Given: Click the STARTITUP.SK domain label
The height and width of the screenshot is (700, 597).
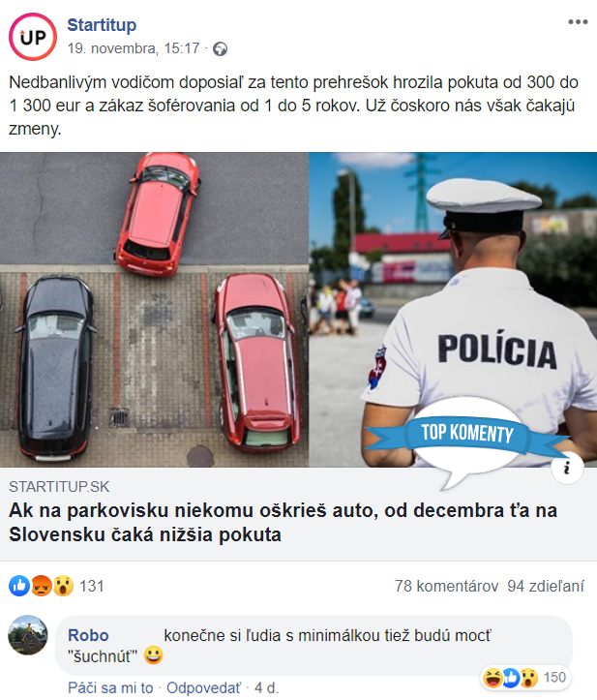Looking at the screenshot, I should [x=59, y=486].
